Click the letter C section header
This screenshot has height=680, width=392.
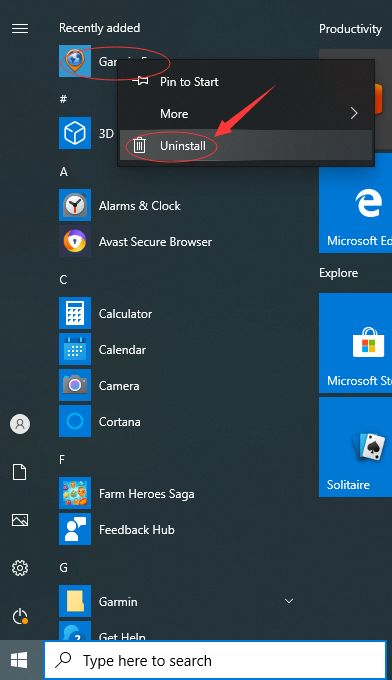pos(63,280)
